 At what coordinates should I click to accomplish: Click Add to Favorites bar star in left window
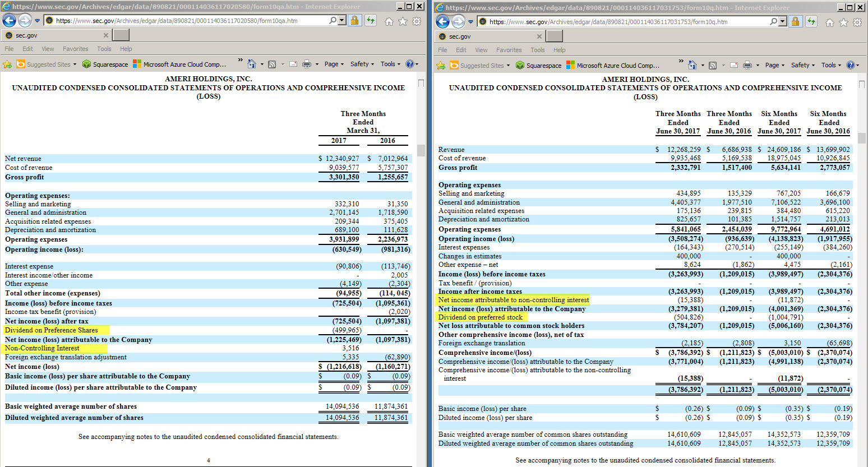coord(7,64)
